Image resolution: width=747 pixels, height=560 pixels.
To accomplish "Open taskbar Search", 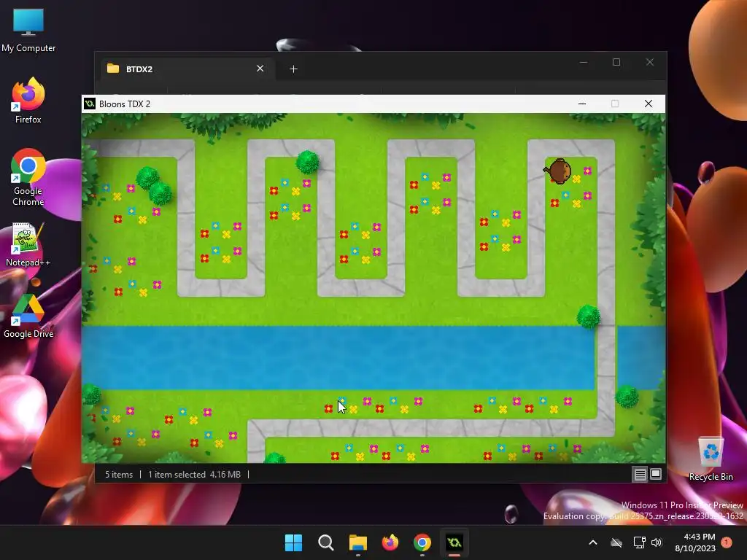I will [326, 542].
